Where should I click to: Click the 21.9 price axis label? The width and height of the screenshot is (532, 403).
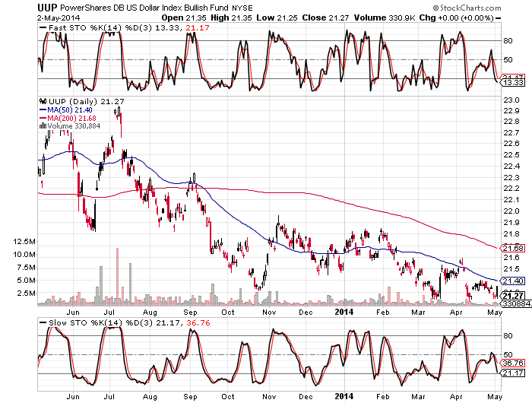coord(511,222)
